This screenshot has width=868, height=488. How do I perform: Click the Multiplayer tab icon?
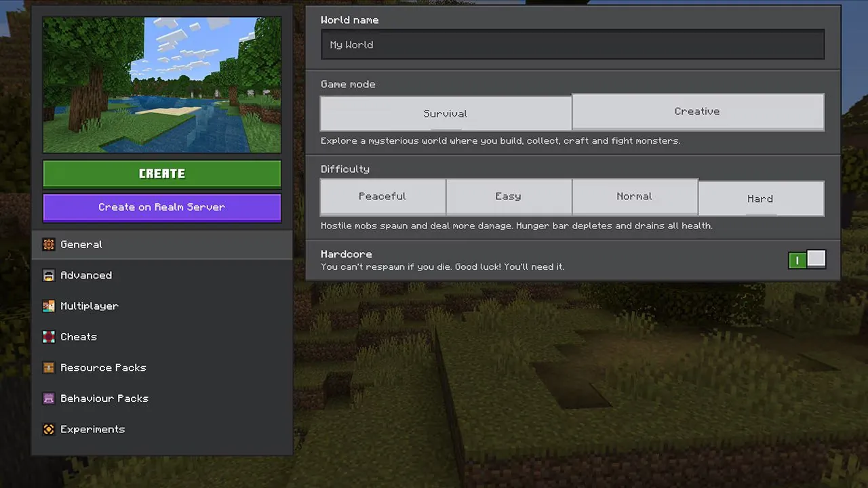click(x=49, y=306)
